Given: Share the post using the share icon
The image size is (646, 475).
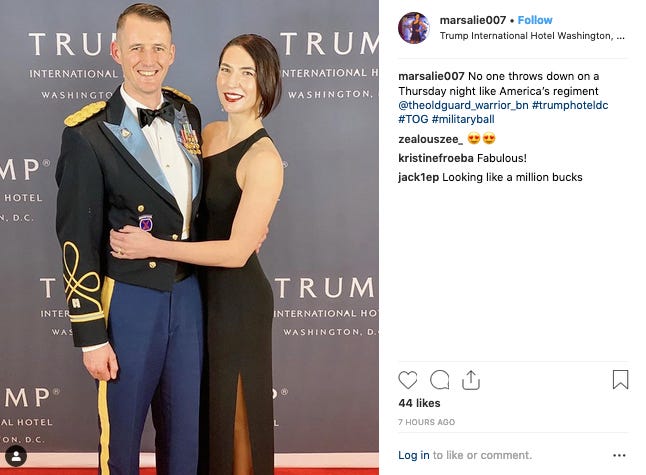Looking at the screenshot, I should pyautogui.click(x=471, y=380).
